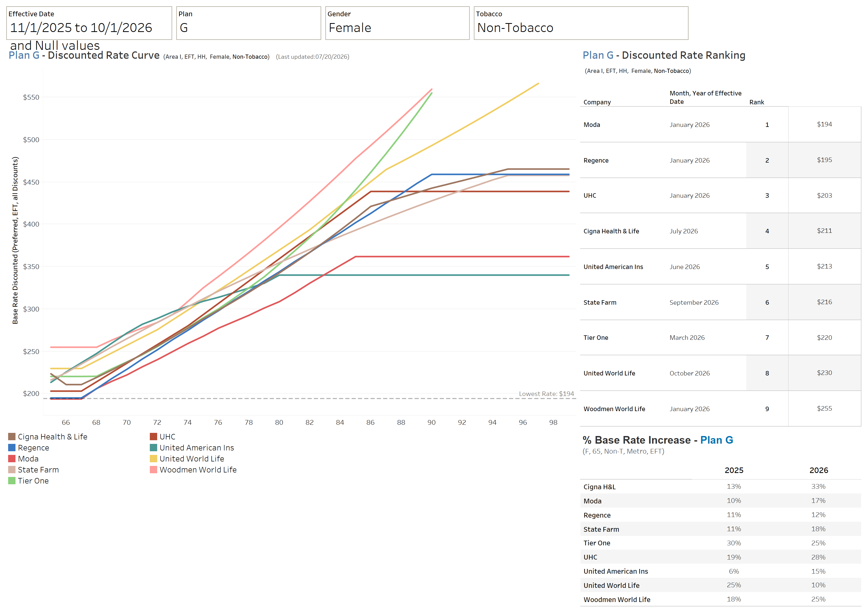This screenshot has width=868, height=613.
Task: Click the $230 rate value
Action: (824, 373)
